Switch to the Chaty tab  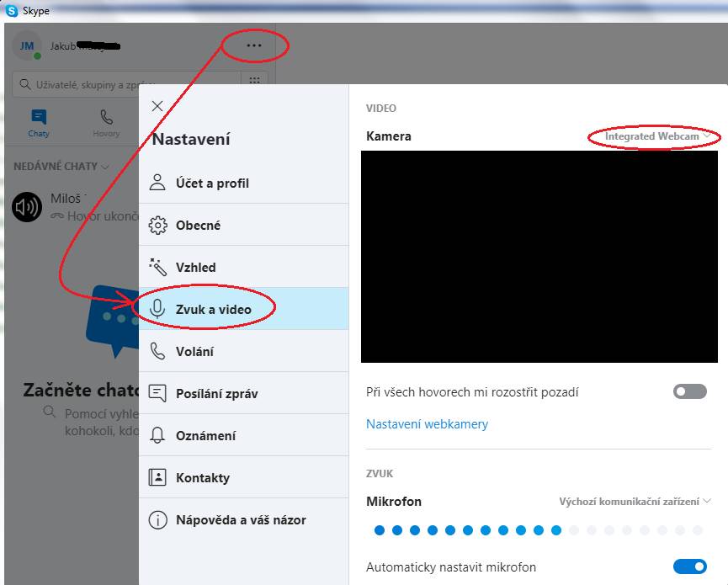[39, 123]
